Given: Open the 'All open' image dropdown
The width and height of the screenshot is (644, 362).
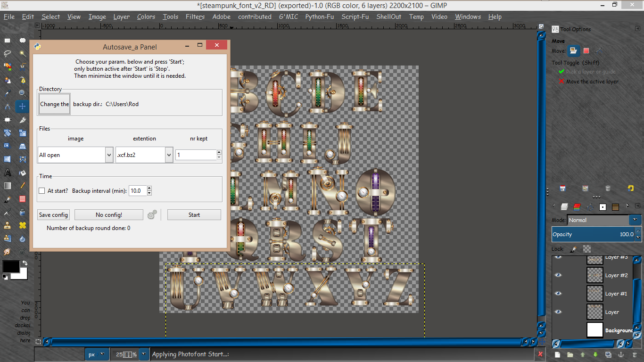Looking at the screenshot, I should tap(75, 155).
